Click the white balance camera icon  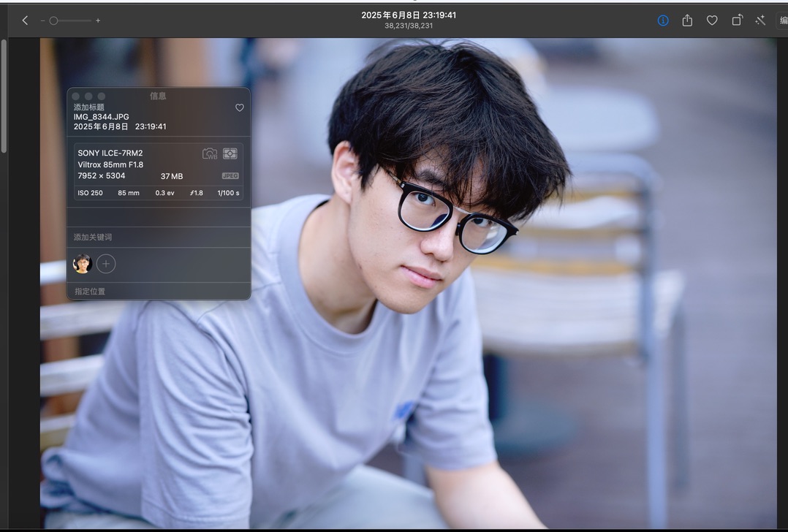coord(210,153)
